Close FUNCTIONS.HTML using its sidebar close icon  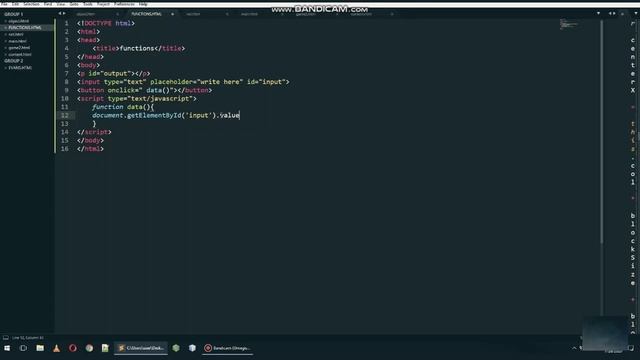tap(5, 28)
